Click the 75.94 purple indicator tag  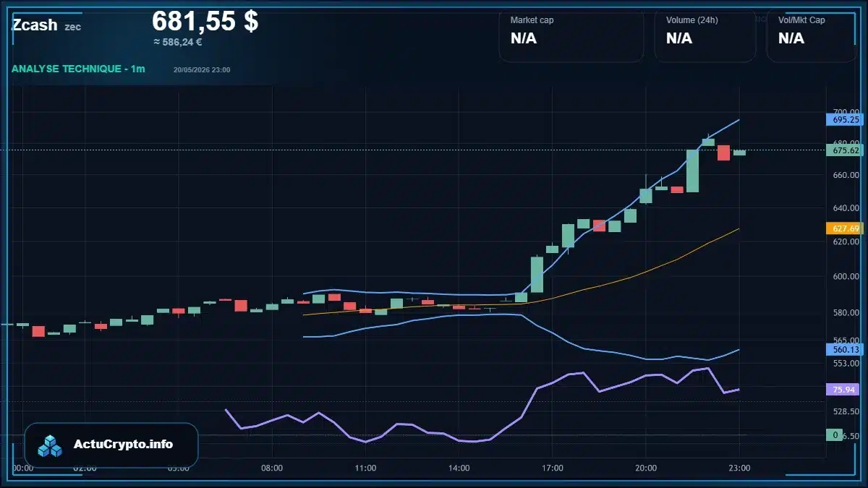tap(843, 390)
